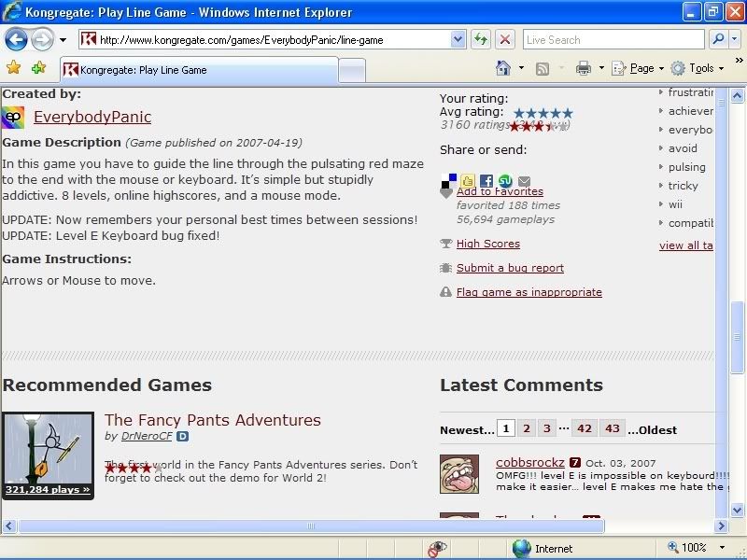Viewport: 747px width, 560px height.
Task: Open the DrNeroCF developer profile link
Action: [x=147, y=436]
